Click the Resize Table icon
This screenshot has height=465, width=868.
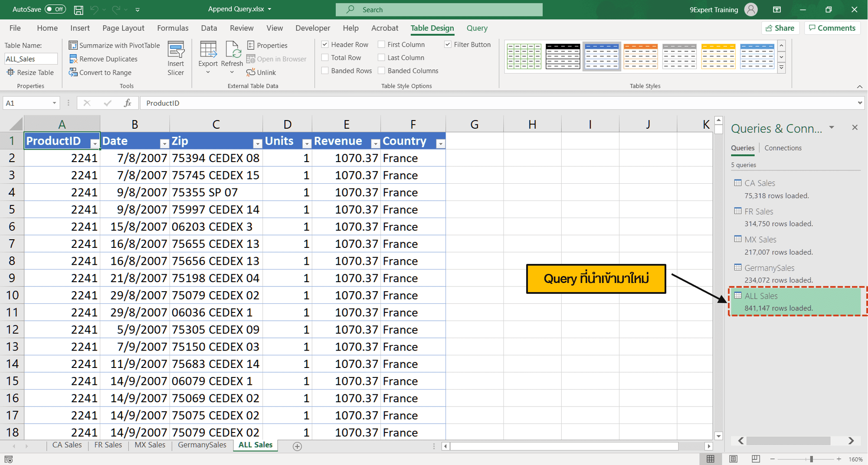click(30, 72)
